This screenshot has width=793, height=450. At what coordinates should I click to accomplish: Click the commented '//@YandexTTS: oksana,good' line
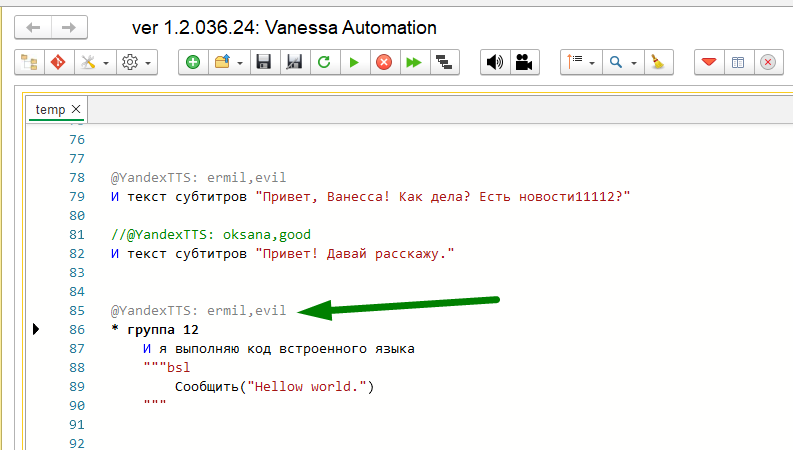coord(210,235)
